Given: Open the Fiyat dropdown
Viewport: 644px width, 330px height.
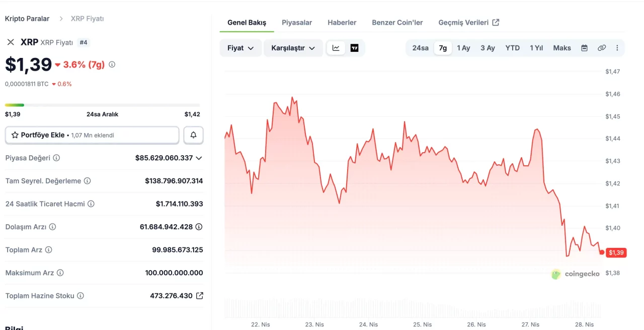Looking at the screenshot, I should (240, 48).
